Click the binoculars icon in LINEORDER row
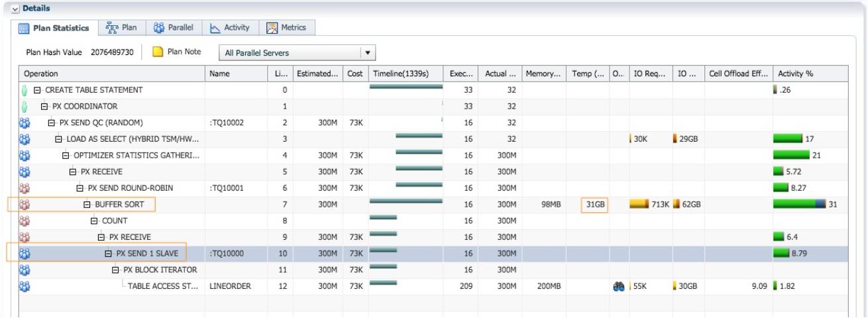Viewport: 868px width, 322px height. pos(619,286)
